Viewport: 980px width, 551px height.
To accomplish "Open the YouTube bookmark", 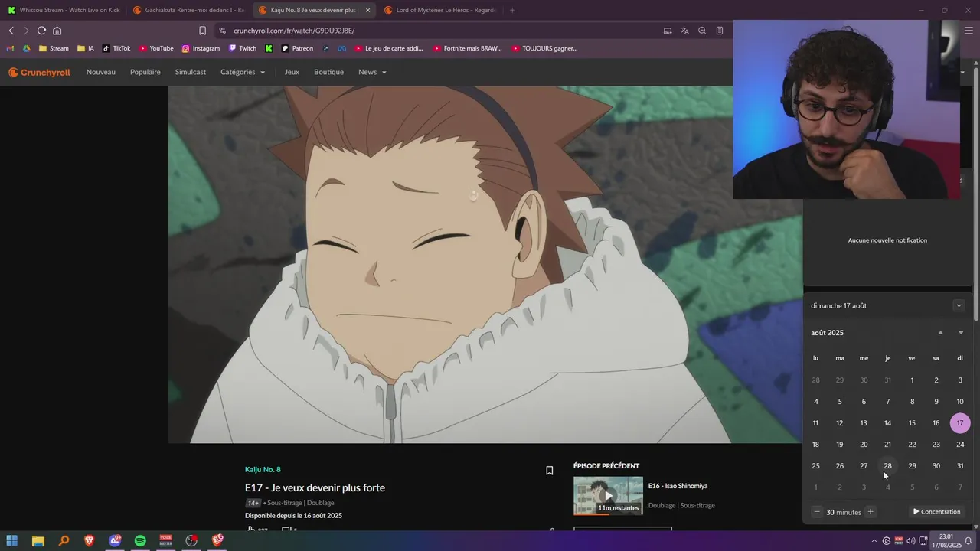I will 156,48.
